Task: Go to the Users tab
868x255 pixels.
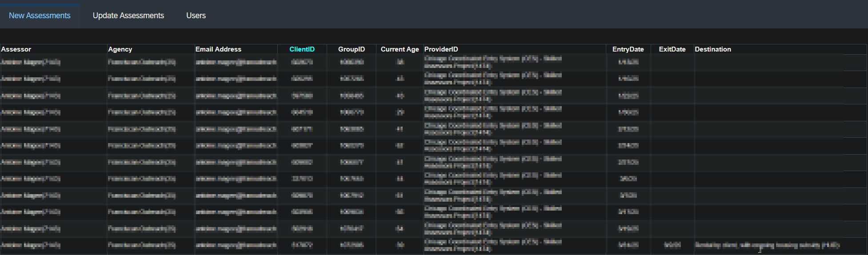Action: pos(196,16)
